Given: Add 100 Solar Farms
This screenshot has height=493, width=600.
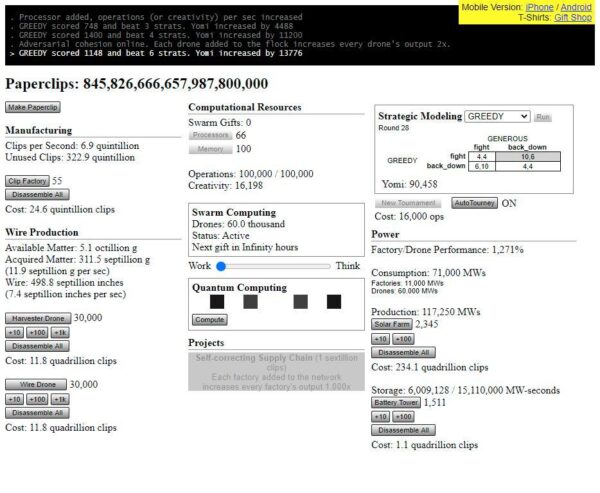Looking at the screenshot, I should tap(403, 339).
